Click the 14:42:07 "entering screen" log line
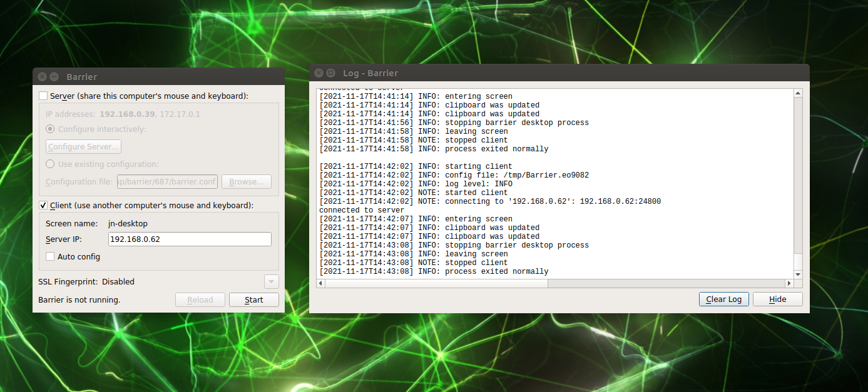The width and height of the screenshot is (868, 392). click(416, 219)
